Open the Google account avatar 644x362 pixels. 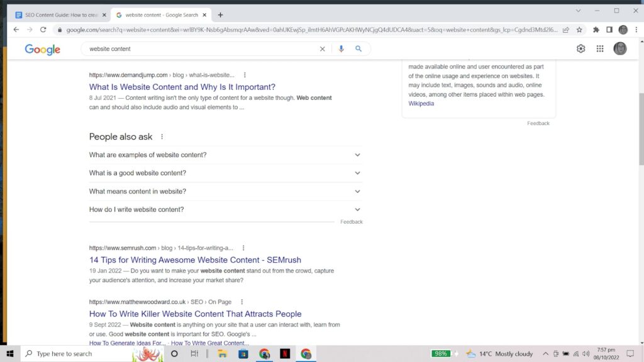619,48
